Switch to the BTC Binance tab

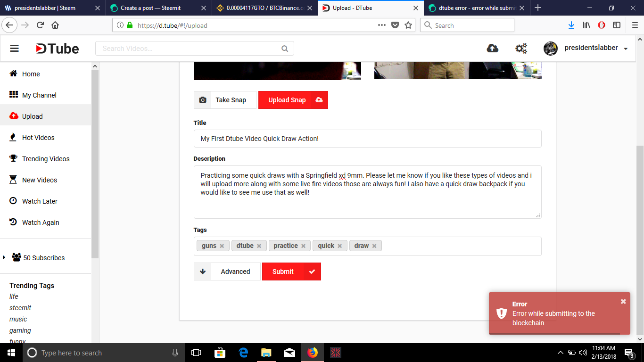(264, 8)
